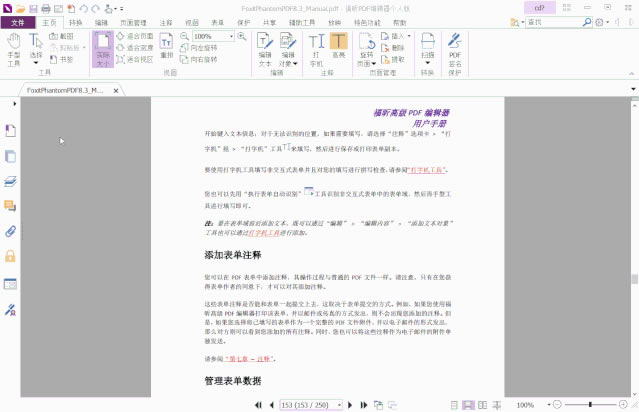639x412 pixels.
Task: Switch to the Edit (编辑) tab
Action: coord(101,22)
